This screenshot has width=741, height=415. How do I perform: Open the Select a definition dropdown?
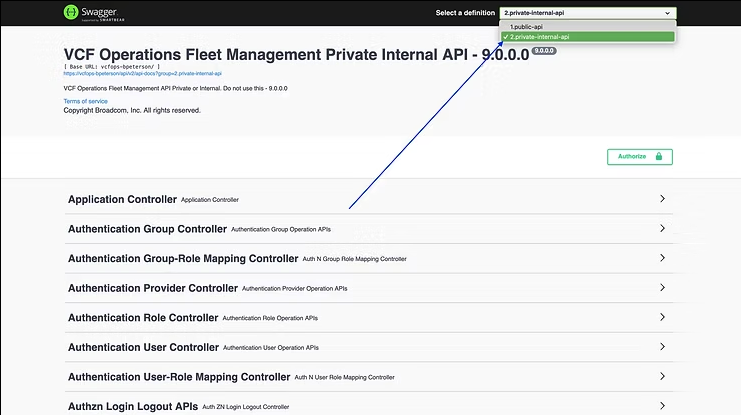(587, 13)
